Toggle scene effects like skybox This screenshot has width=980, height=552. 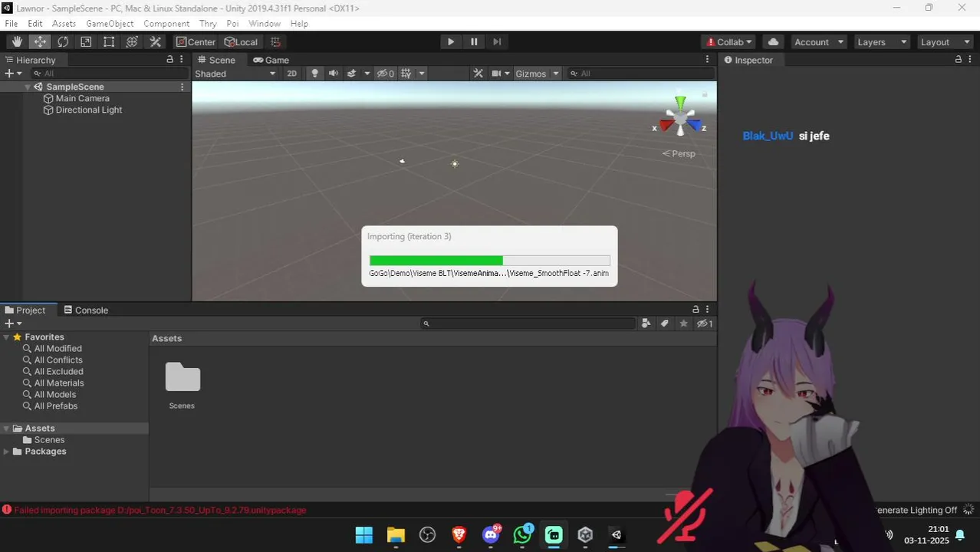click(x=352, y=74)
